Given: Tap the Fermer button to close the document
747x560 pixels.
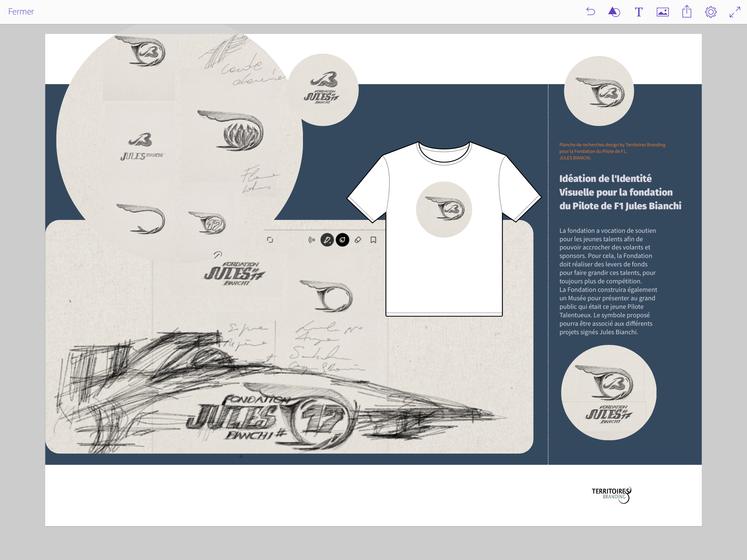Looking at the screenshot, I should [x=21, y=11].
